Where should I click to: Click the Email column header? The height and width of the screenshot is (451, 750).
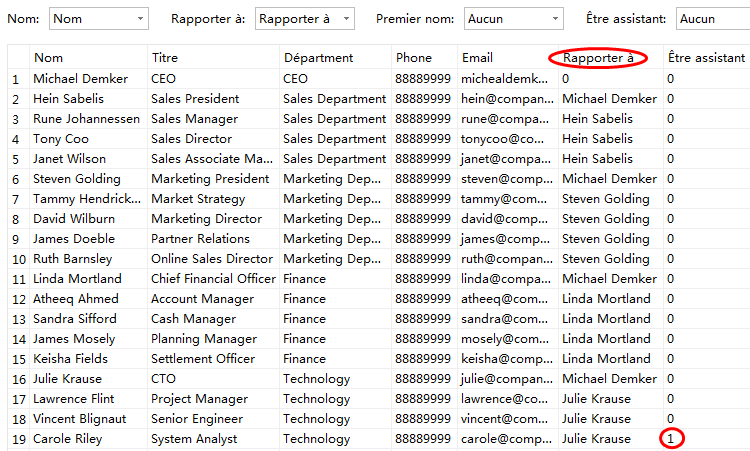505,58
